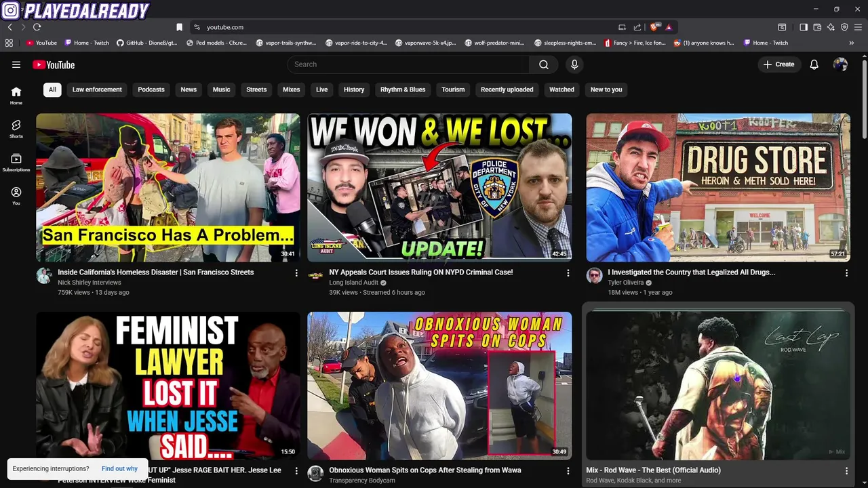The height and width of the screenshot is (488, 868).
Task: Start voice search with the microphone
Action: click(574, 64)
